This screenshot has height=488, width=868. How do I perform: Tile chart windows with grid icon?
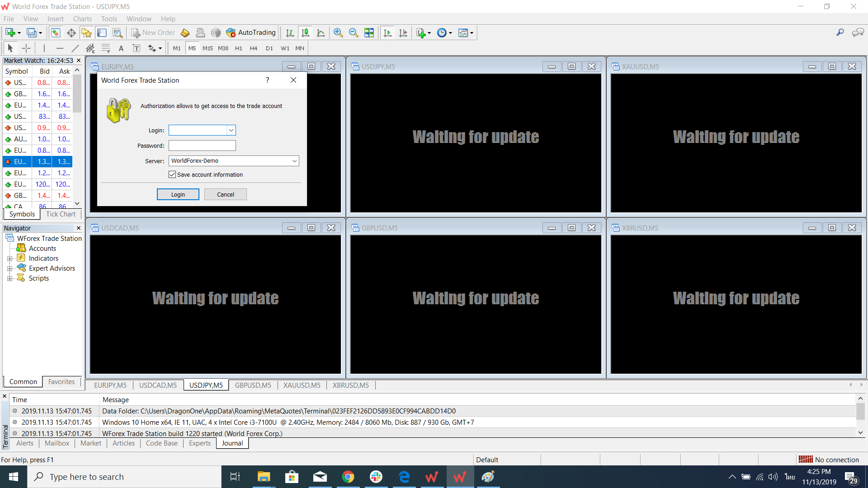point(369,33)
